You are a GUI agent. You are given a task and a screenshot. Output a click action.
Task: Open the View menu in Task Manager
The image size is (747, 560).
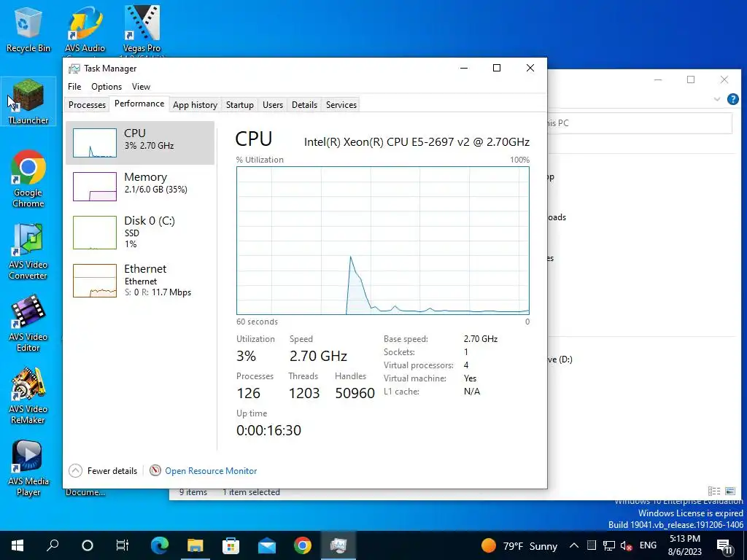141,87
